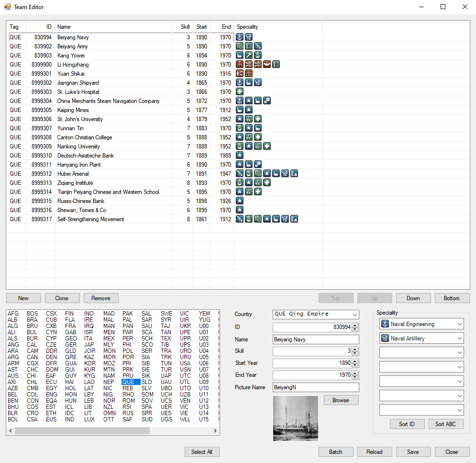Select the factory icon in Kang Yowei row
476x463 pixels.
pyautogui.click(x=240, y=55)
